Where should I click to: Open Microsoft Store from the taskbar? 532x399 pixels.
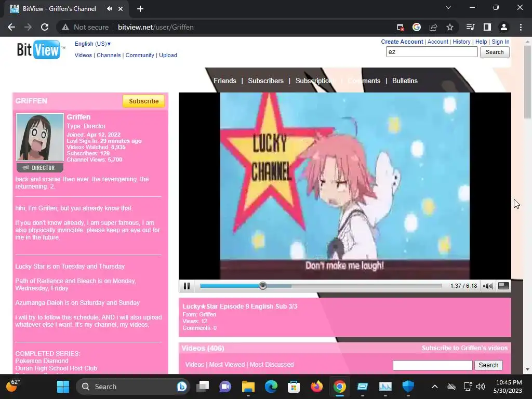294,387
